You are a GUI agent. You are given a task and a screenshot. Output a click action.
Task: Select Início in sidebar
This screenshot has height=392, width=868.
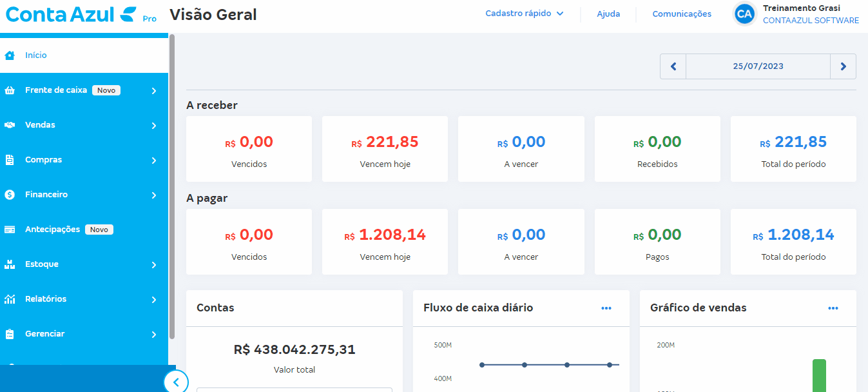[x=84, y=55]
